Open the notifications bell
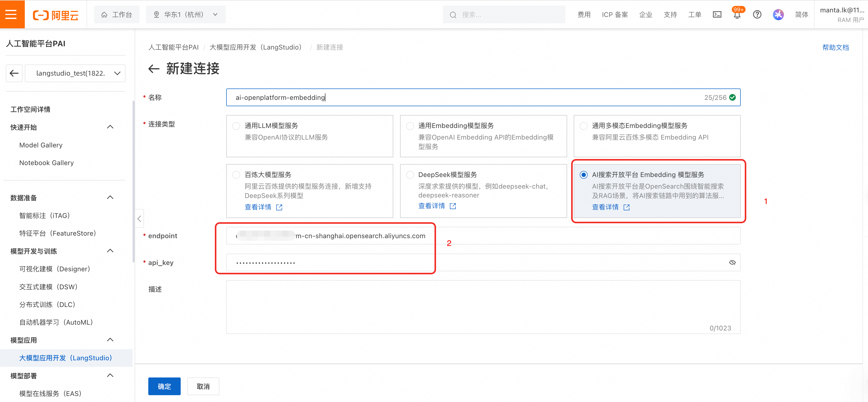Screen dimensions: 868x402 tap(737, 15)
